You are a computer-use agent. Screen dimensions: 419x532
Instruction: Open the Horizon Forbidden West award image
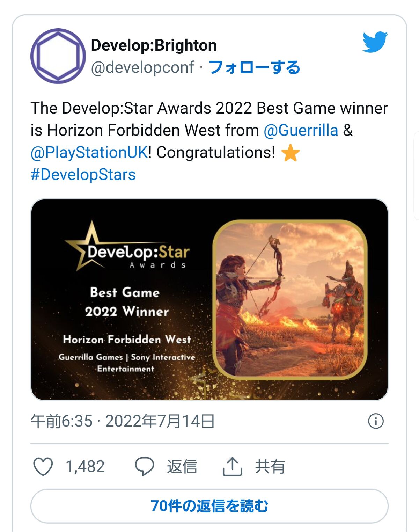click(x=209, y=300)
